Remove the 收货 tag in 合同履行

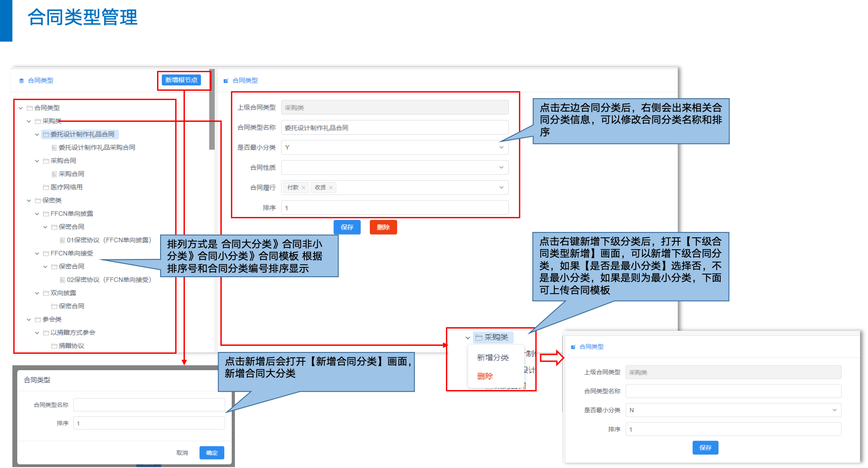point(331,188)
